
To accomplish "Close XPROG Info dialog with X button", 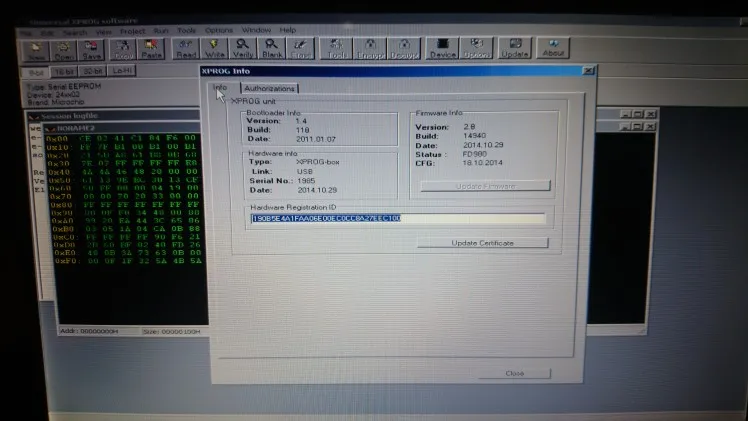I will 589,71.
